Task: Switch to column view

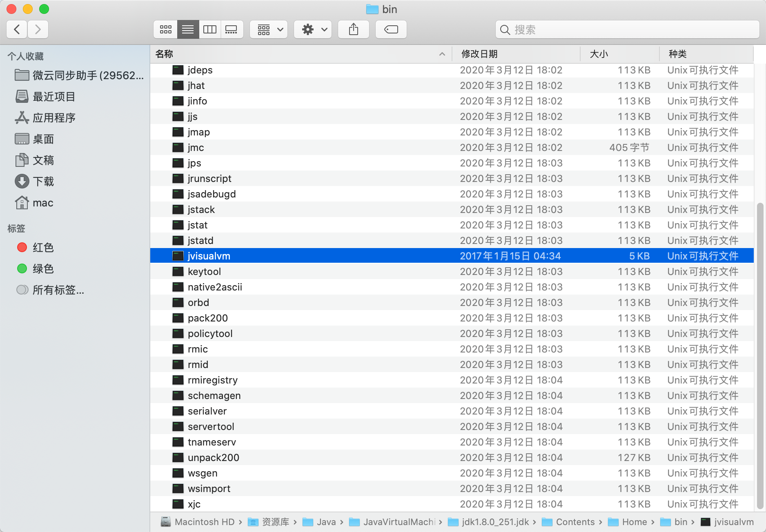Action: [x=210, y=29]
